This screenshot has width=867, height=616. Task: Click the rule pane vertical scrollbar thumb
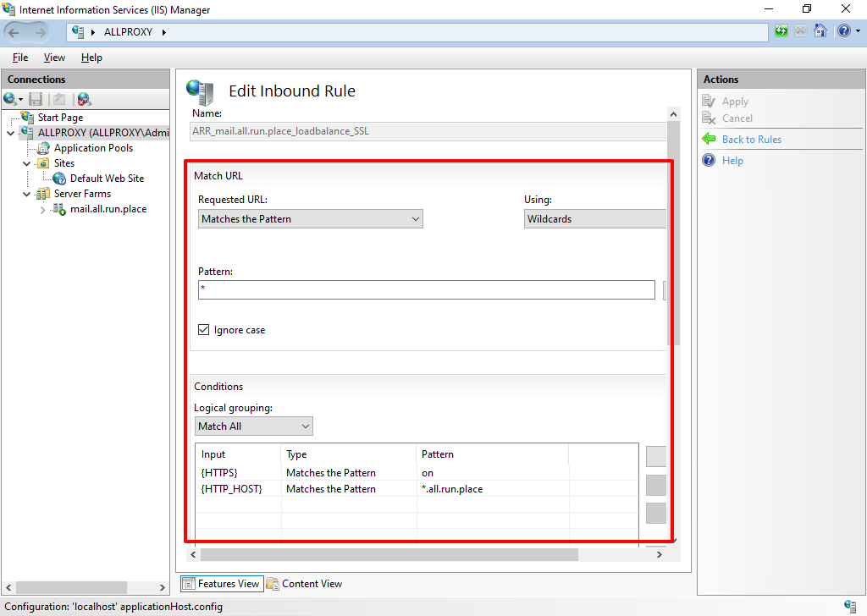pos(673,233)
